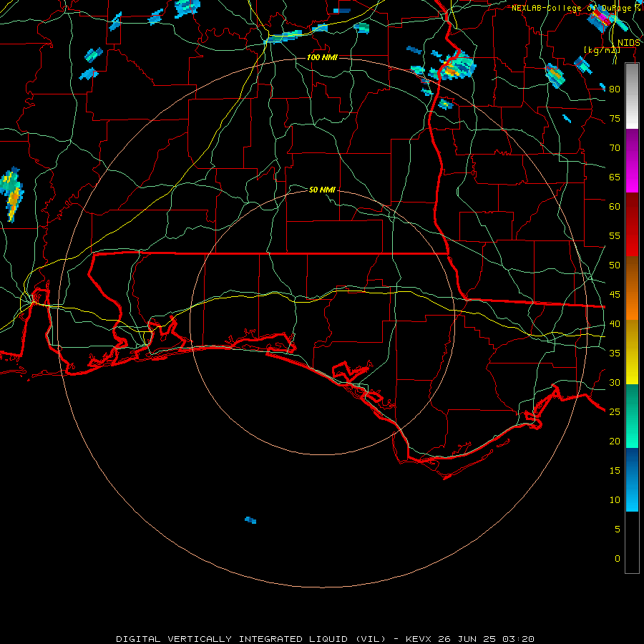Click the yellow-orange storm cell at left edge
The width and height of the screenshot is (644, 644).
pyautogui.click(x=11, y=194)
